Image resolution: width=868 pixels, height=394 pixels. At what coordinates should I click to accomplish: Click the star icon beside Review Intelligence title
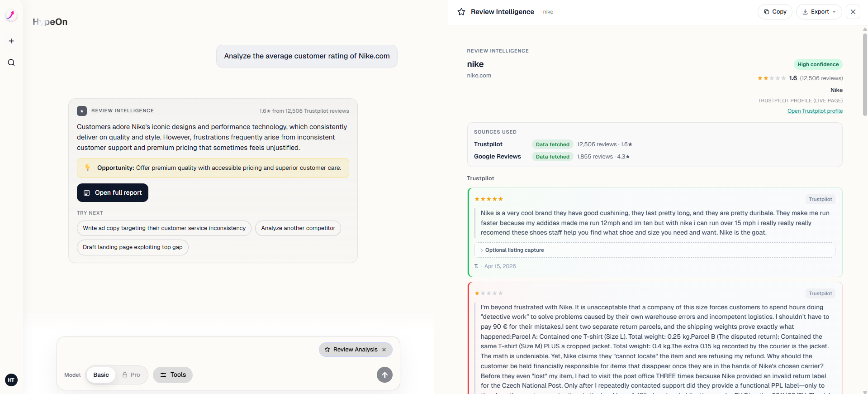point(461,12)
